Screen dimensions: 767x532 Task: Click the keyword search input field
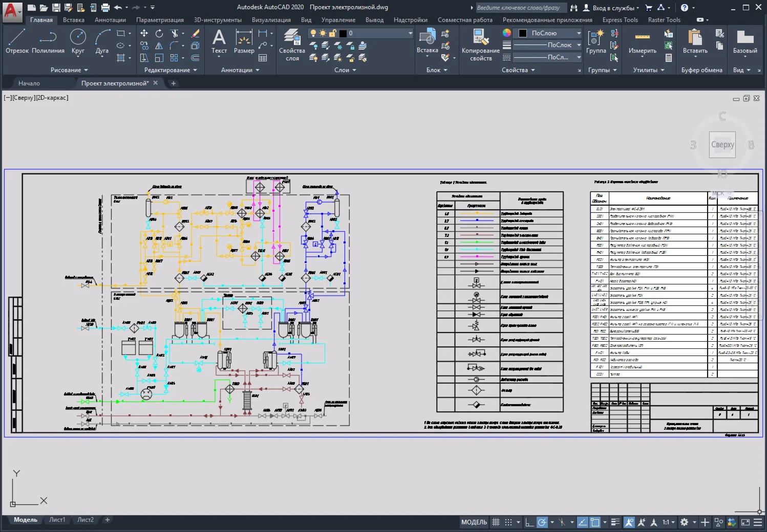click(x=521, y=8)
